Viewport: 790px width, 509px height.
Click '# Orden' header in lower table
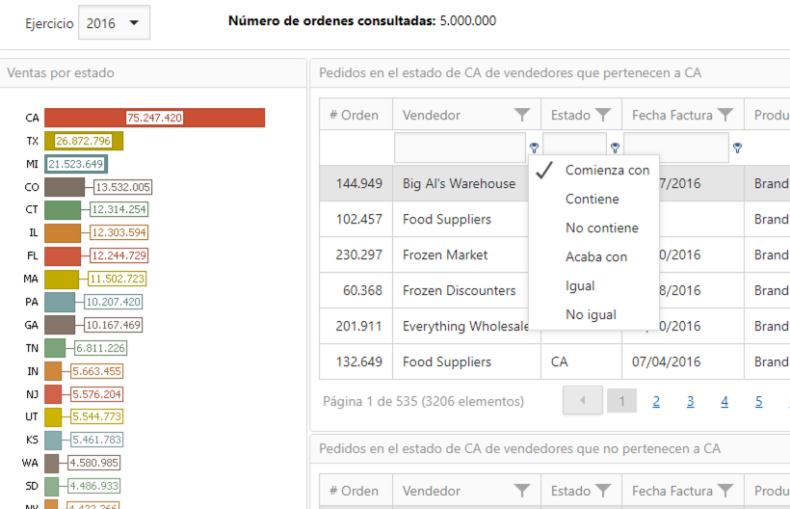(x=354, y=491)
